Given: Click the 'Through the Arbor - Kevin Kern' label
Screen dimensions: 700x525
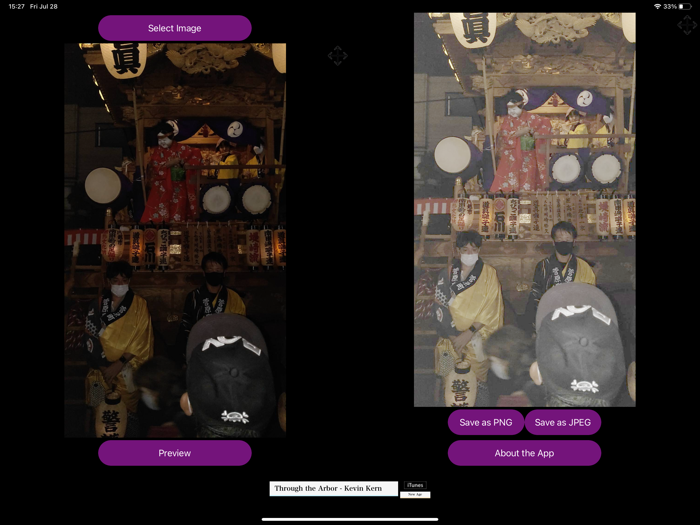Looking at the screenshot, I should pyautogui.click(x=333, y=488).
